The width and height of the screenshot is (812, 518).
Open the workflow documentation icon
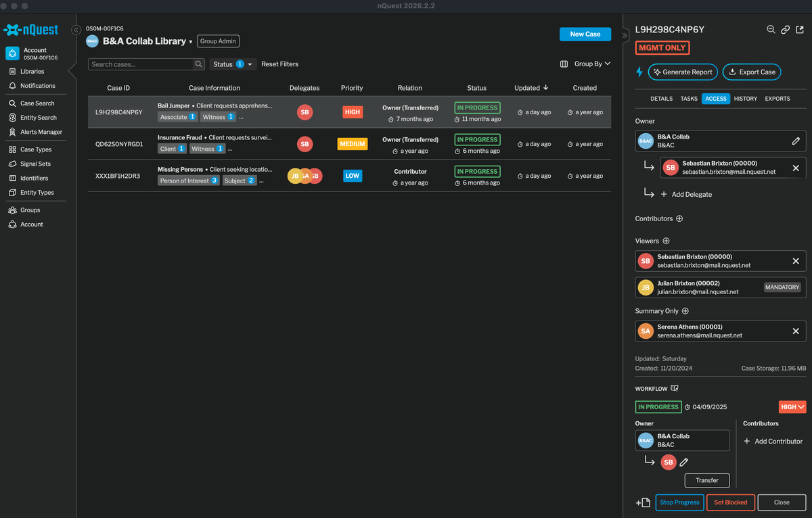(675, 388)
